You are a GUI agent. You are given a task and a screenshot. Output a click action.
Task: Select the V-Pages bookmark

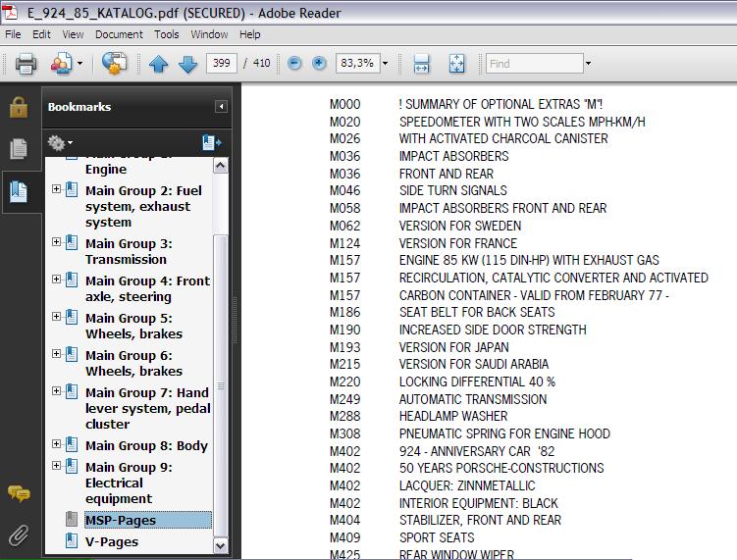(x=112, y=541)
